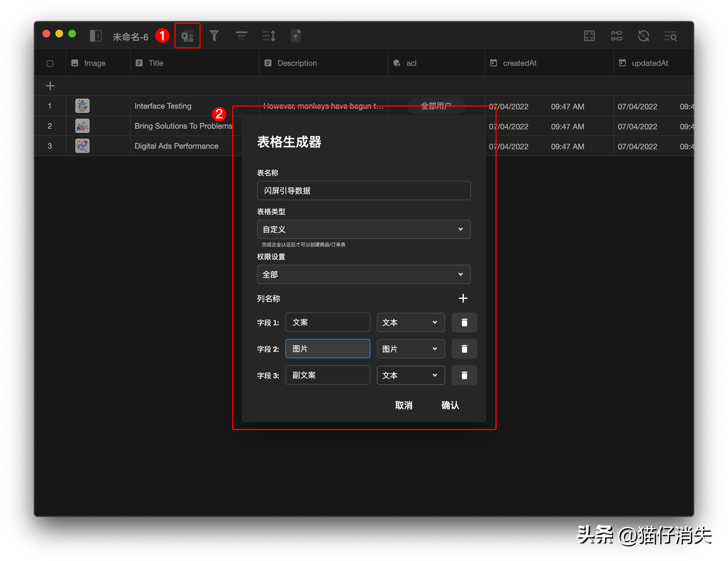Screen dimensions: 728x561
Task: Open the 权限设置 dropdown
Action: tap(364, 275)
